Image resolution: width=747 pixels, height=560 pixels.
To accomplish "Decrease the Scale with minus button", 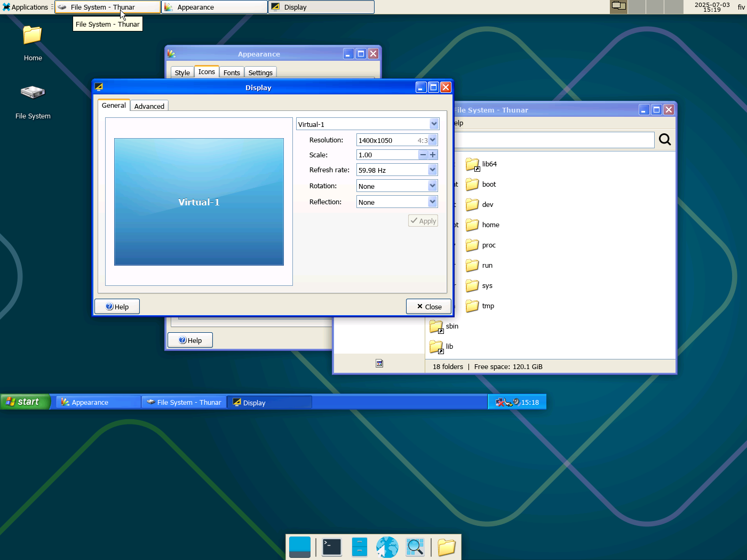I will (x=423, y=155).
